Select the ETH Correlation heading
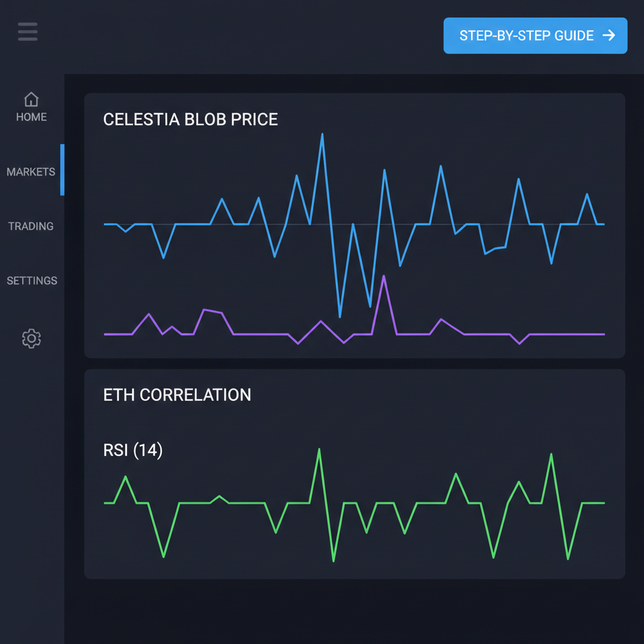 [177, 395]
